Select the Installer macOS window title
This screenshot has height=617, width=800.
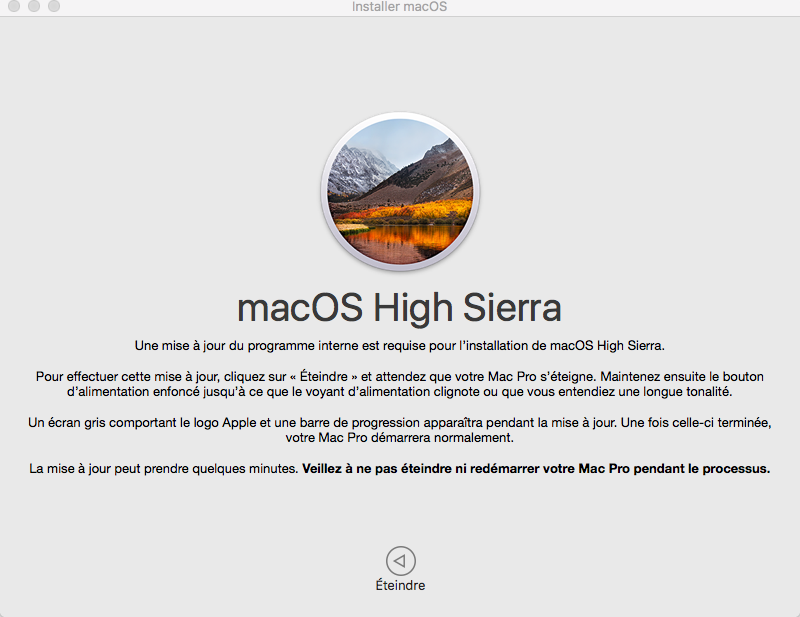399,7
